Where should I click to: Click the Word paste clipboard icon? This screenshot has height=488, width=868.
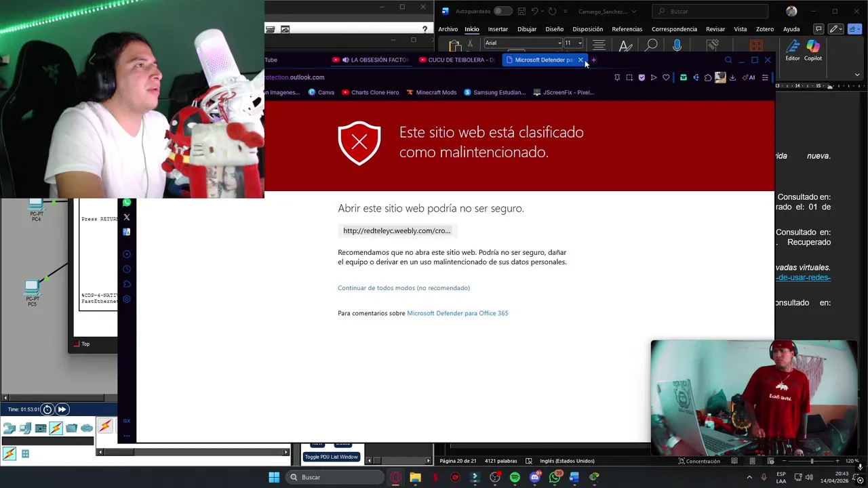(454, 45)
